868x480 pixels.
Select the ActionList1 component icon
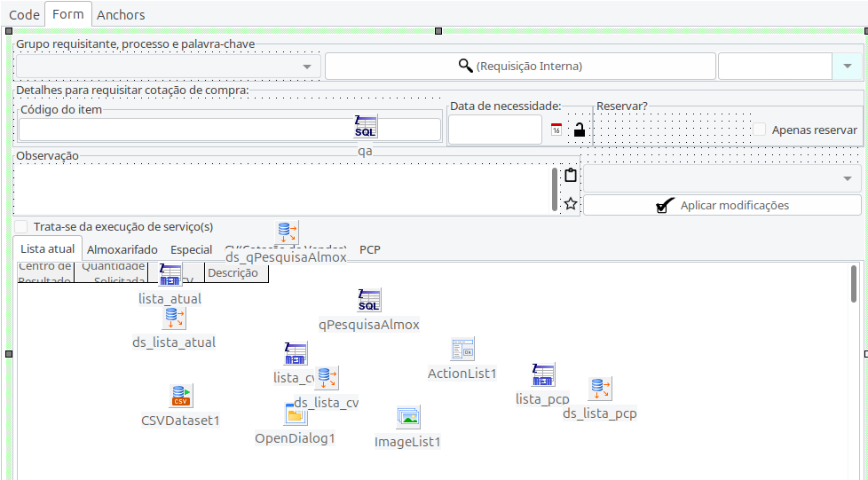(x=462, y=349)
